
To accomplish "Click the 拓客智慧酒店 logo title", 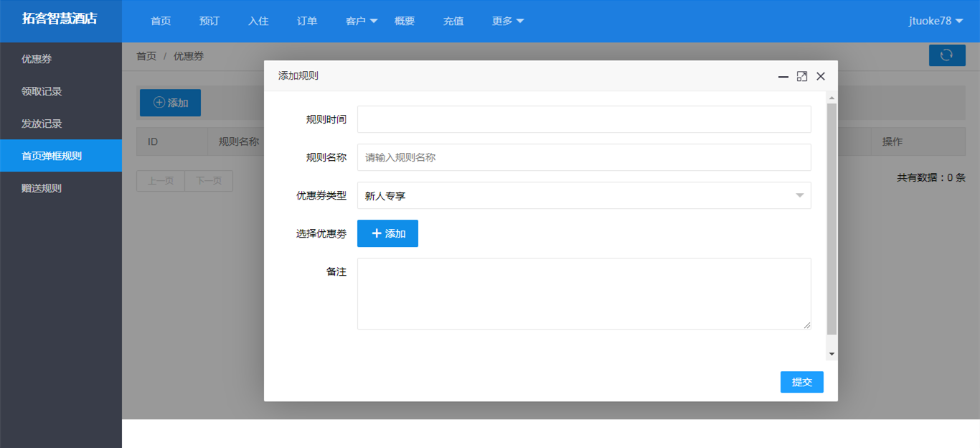I will [60, 19].
